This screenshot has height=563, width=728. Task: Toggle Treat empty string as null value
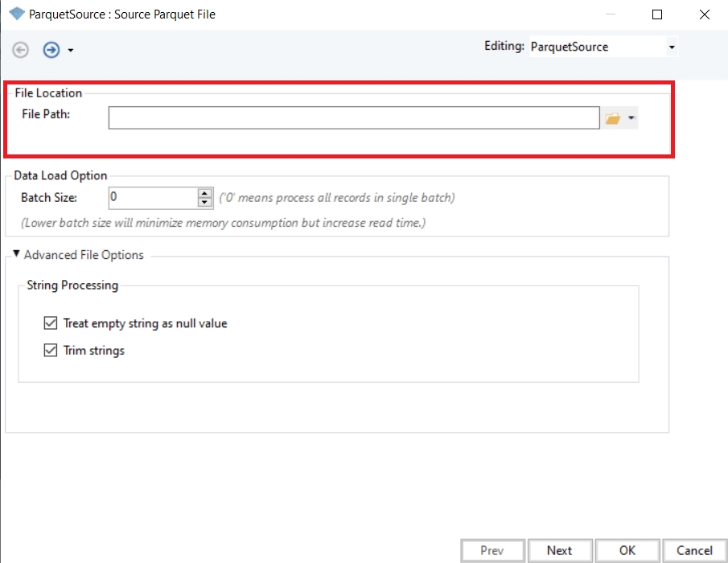[x=51, y=323]
